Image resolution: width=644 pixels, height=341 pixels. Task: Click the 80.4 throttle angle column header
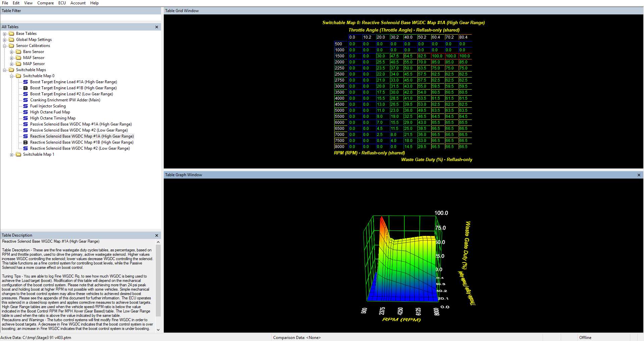[465, 37]
